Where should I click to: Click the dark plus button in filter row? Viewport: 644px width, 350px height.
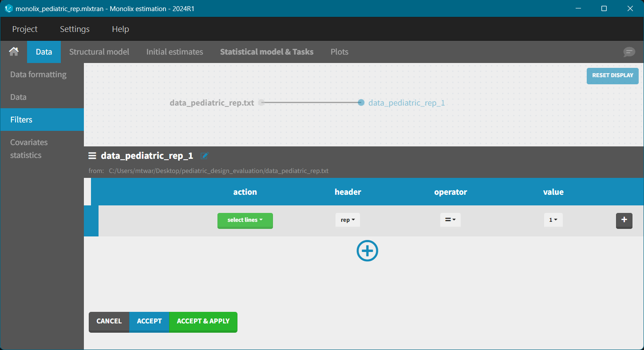pos(624,220)
